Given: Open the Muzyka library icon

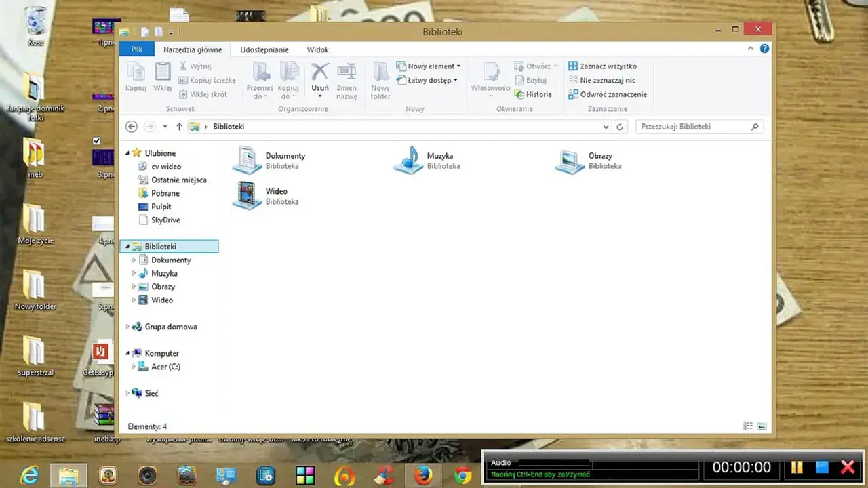Looking at the screenshot, I should pos(409,160).
